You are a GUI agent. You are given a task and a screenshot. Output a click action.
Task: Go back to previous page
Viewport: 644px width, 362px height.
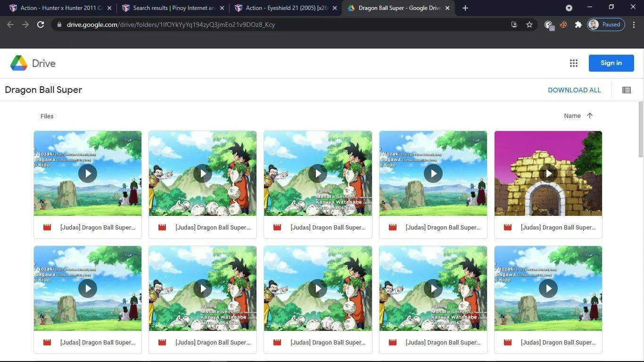click(10, 25)
